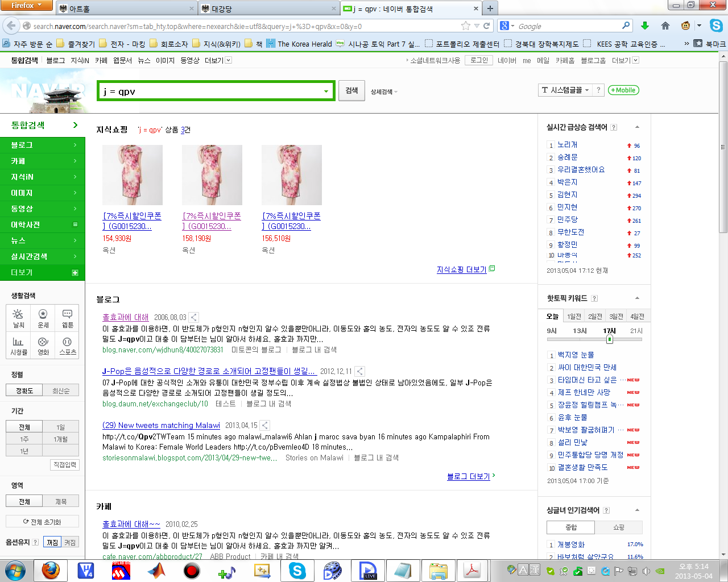Open the green downloads arrow in toolbar

(x=645, y=26)
